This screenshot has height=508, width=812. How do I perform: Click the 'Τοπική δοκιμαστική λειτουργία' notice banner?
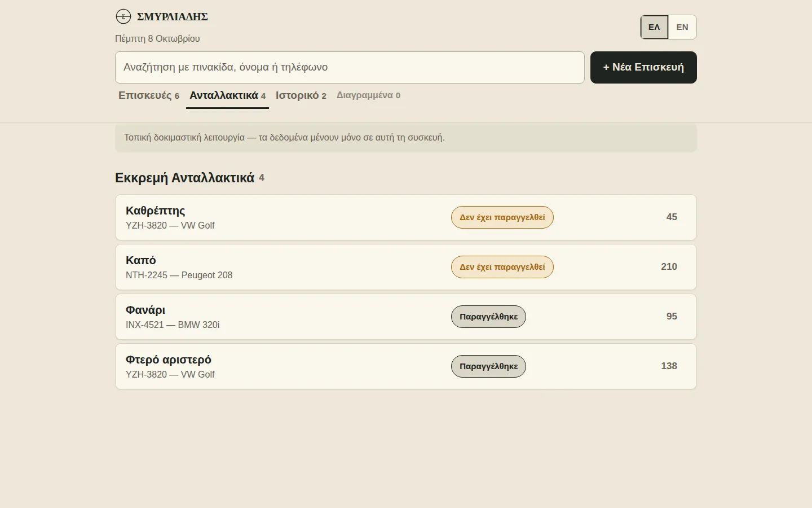[x=406, y=138]
